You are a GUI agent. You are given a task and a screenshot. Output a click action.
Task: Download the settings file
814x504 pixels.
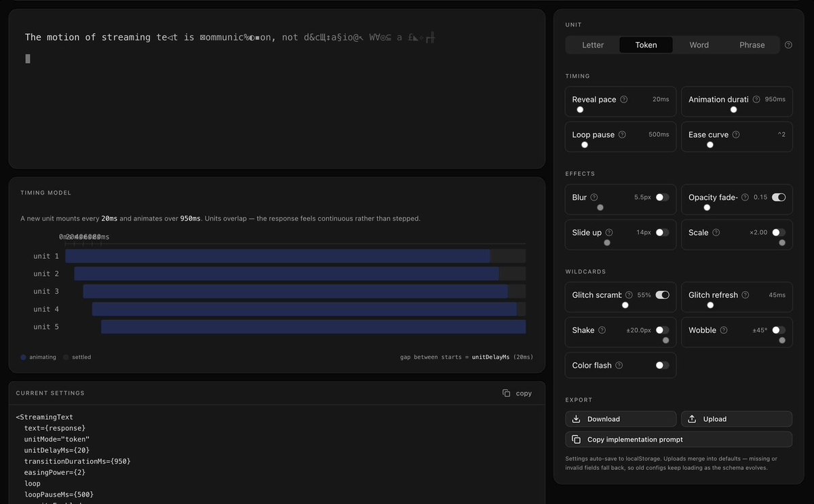coord(621,419)
